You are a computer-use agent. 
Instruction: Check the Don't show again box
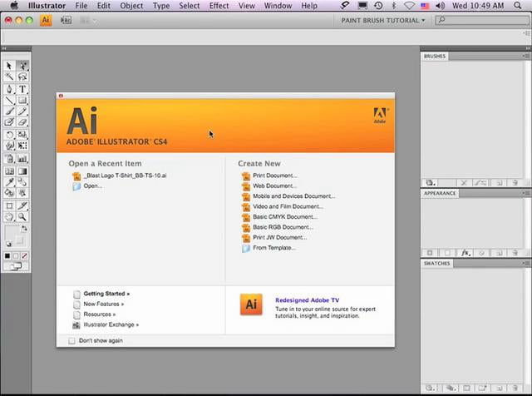click(x=71, y=340)
